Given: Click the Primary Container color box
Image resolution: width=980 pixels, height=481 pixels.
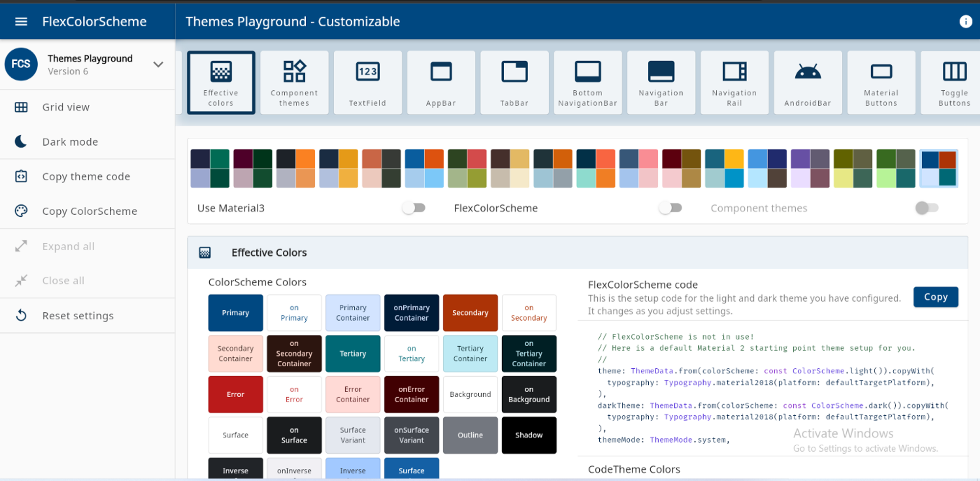Looking at the screenshot, I should point(353,313).
